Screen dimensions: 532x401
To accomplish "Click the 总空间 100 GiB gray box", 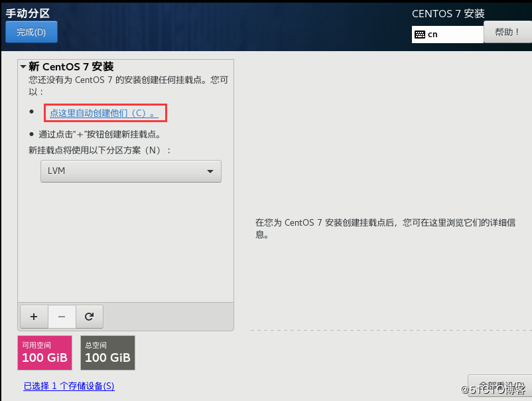I will coord(107,353).
